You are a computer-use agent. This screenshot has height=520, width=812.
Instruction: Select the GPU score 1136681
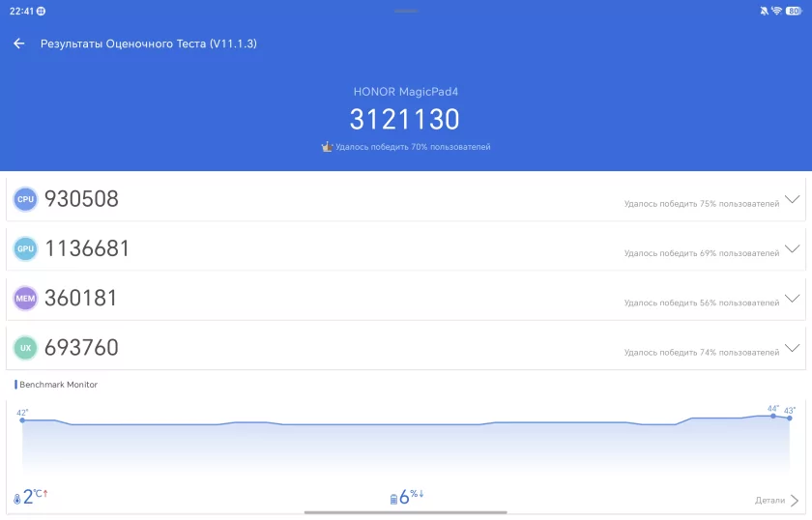(x=87, y=248)
